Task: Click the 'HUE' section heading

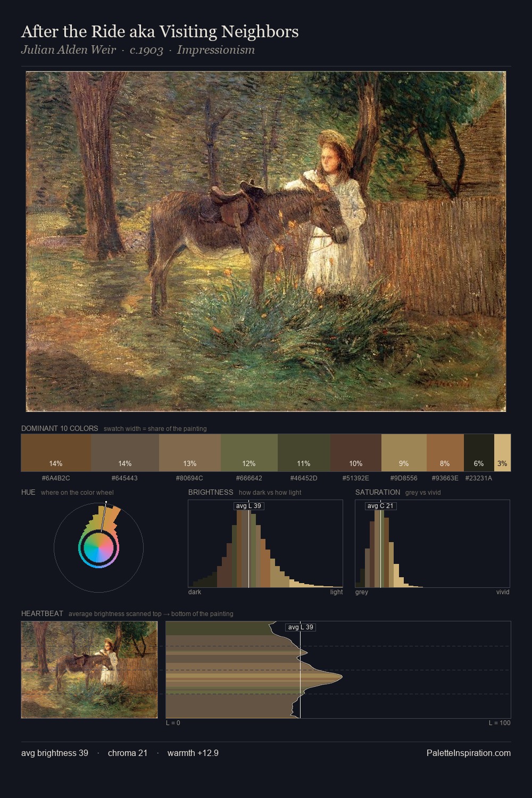Action: pyautogui.click(x=28, y=492)
